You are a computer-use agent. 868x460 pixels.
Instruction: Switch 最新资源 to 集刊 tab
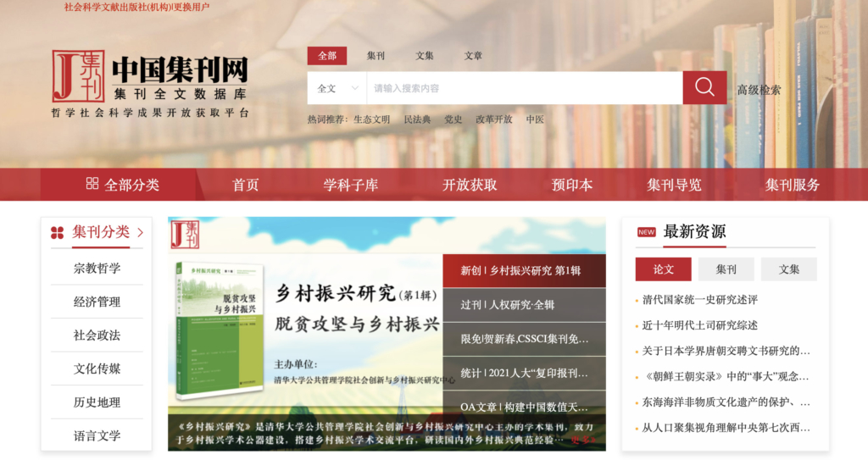point(726,269)
